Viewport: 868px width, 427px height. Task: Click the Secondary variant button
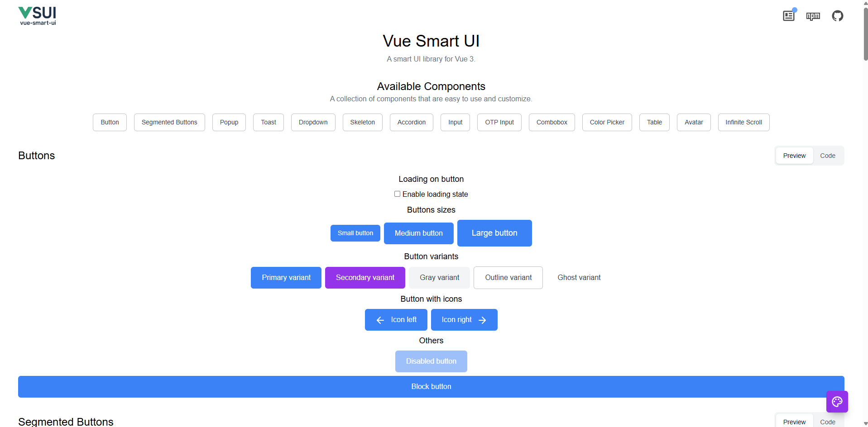pos(364,277)
